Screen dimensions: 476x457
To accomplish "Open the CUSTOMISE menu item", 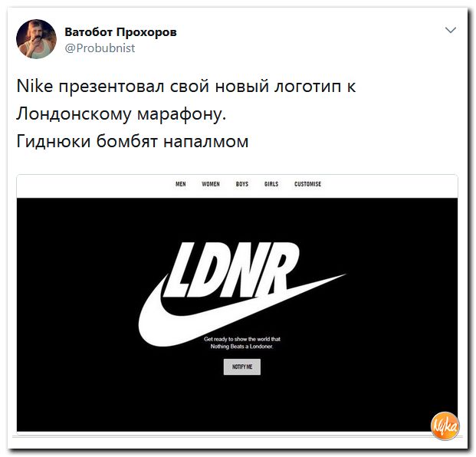I will click(307, 184).
